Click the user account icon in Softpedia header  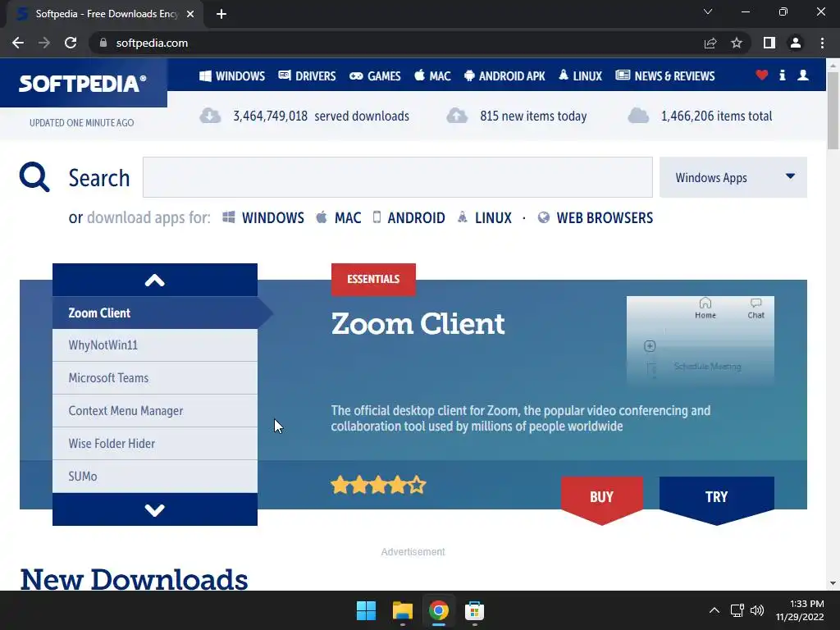pyautogui.click(x=803, y=75)
